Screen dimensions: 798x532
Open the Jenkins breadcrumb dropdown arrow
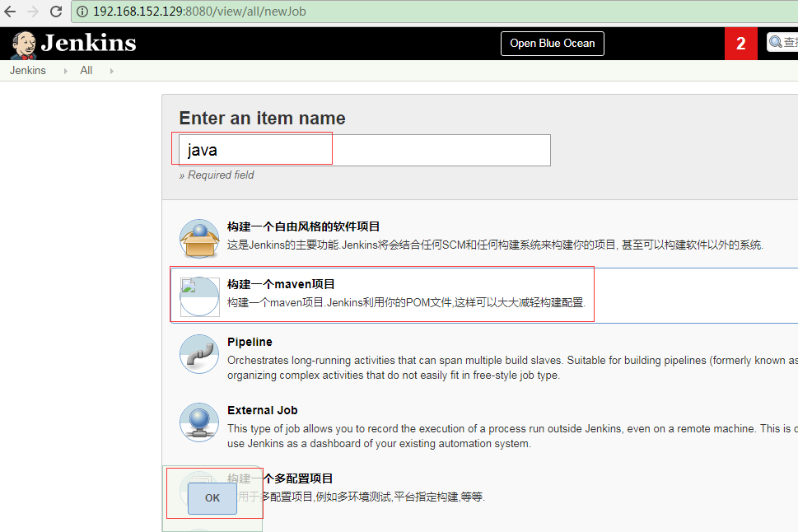(x=65, y=72)
